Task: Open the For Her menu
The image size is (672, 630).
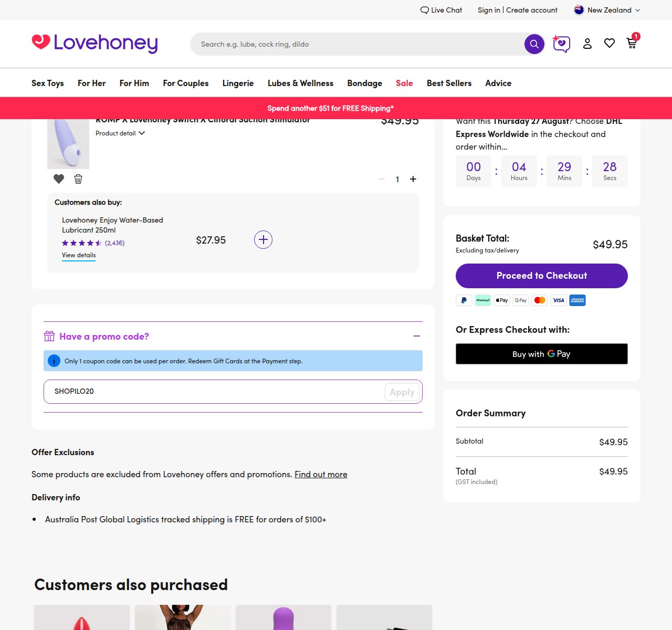Action: [92, 83]
